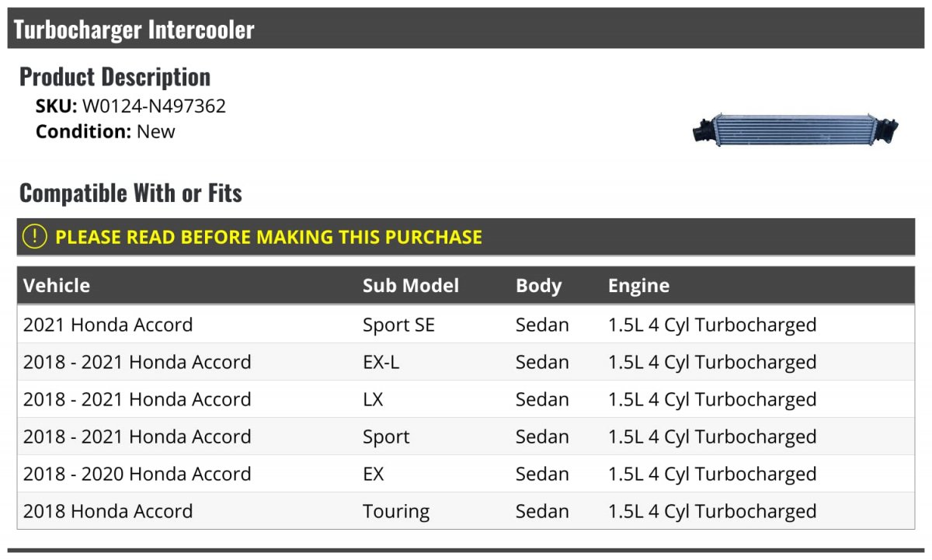Click the Product Description heading
The image size is (932, 560).
pyautogui.click(x=115, y=76)
